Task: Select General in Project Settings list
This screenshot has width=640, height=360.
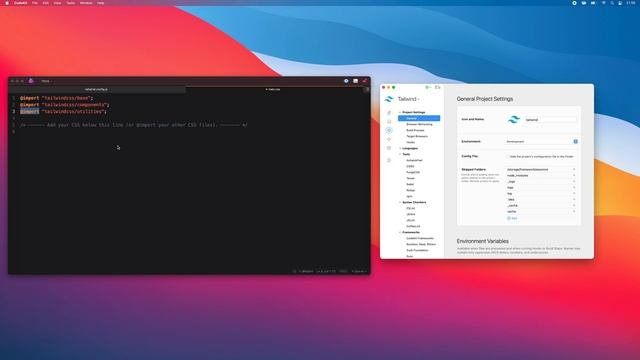Action: [419, 118]
